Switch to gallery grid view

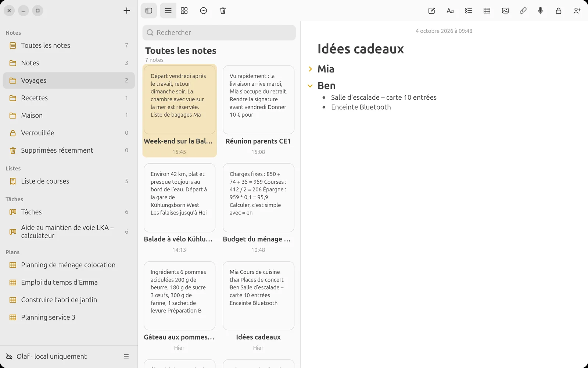coord(184,11)
